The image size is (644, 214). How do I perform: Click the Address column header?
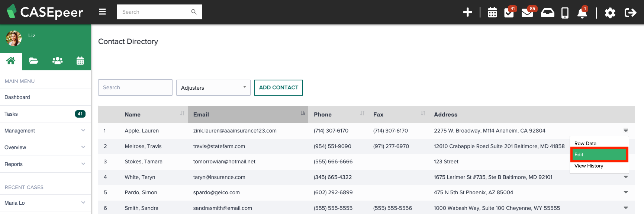(445, 115)
